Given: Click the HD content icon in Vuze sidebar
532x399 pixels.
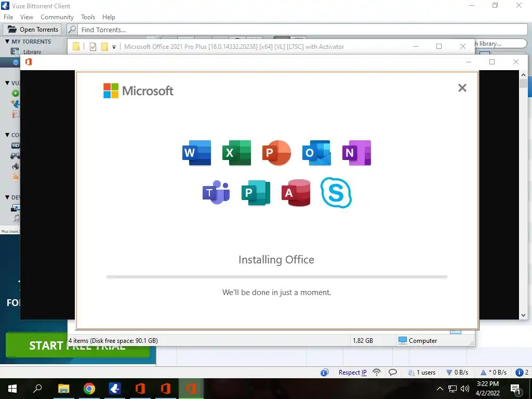Looking at the screenshot, I should [x=16, y=145].
